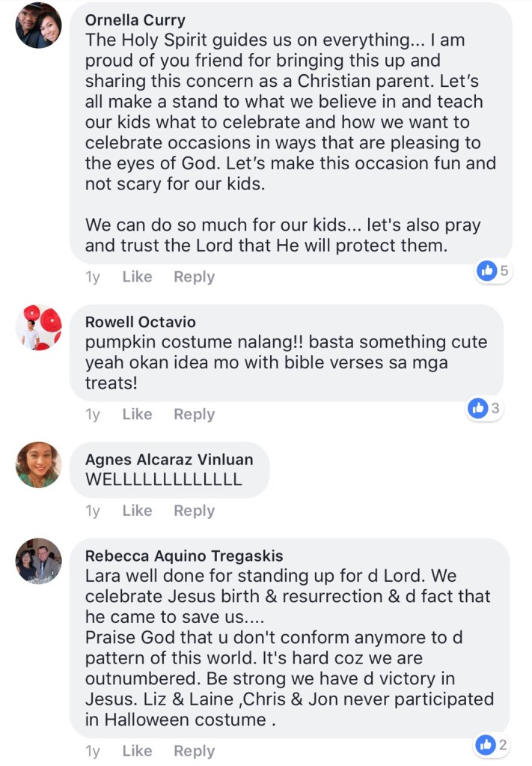Open the Rowell Octavio name link

[x=141, y=322]
